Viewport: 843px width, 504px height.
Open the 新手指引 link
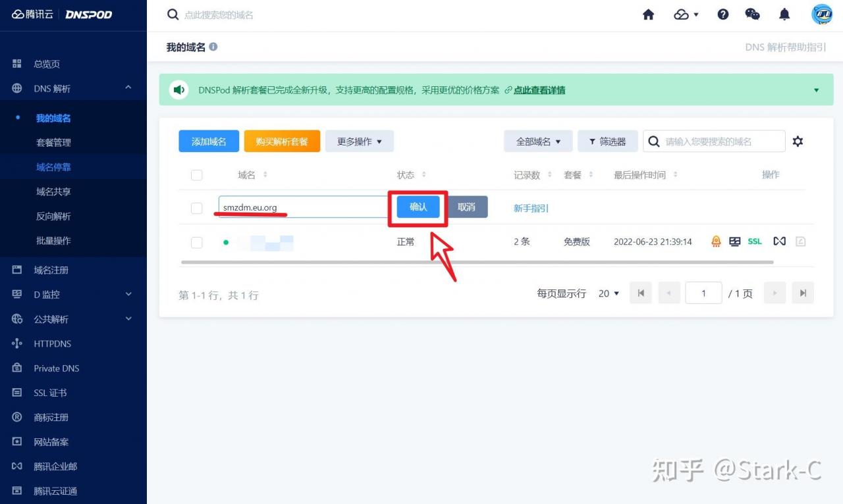coord(531,208)
